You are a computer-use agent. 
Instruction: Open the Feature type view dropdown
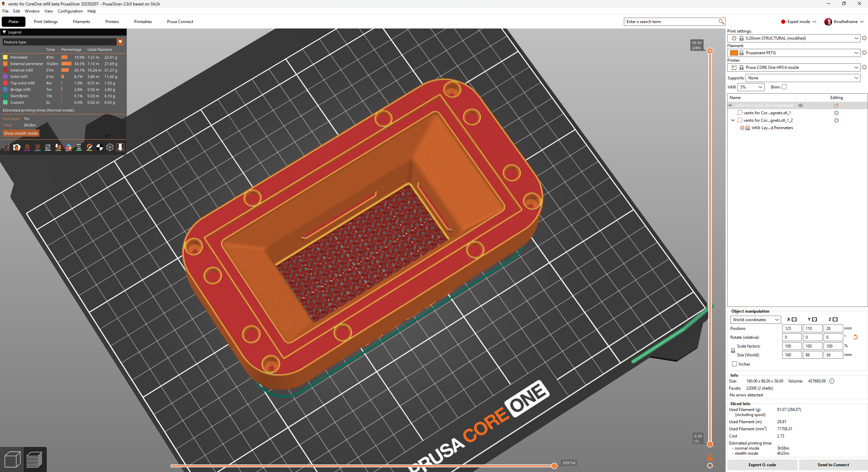120,42
